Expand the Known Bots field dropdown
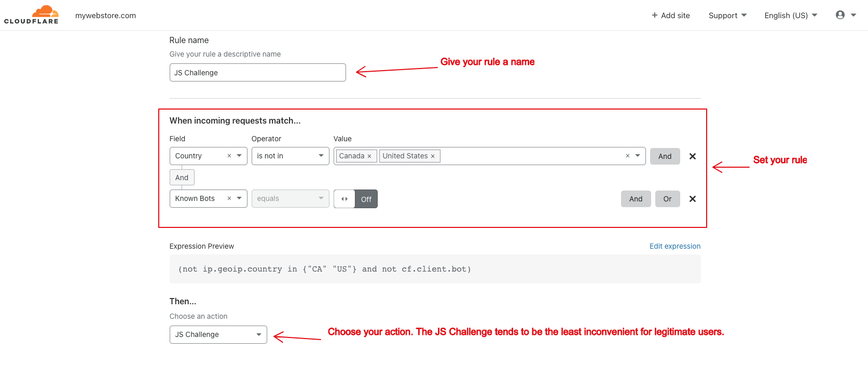 click(239, 198)
